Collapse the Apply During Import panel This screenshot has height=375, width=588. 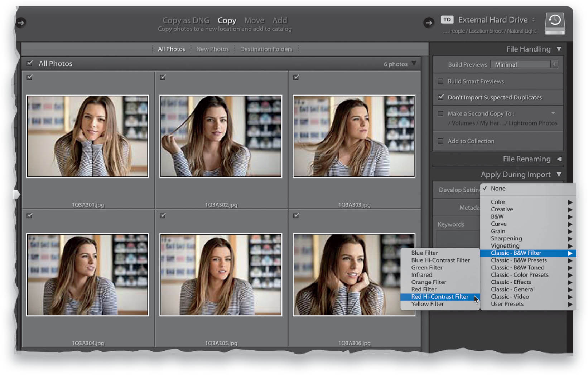(559, 175)
